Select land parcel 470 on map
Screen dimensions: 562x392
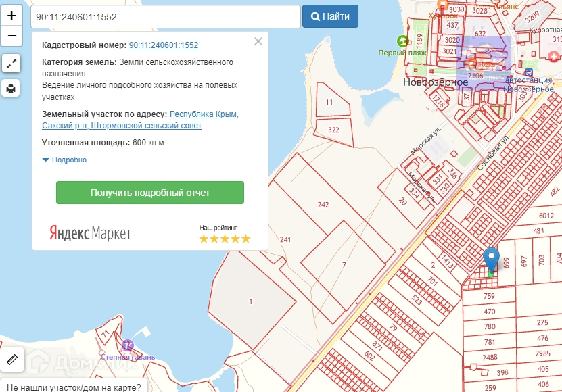(x=489, y=312)
